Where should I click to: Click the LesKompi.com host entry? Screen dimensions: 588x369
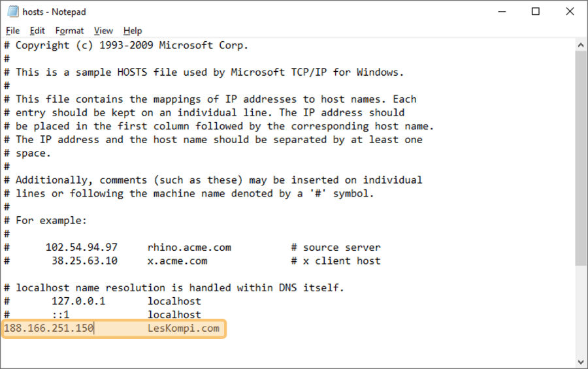(184, 328)
